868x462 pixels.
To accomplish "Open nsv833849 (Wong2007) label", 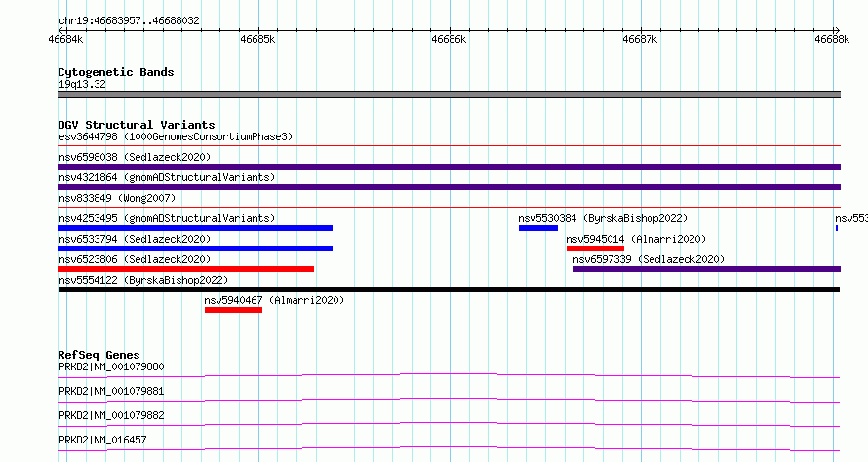I will (x=117, y=198).
